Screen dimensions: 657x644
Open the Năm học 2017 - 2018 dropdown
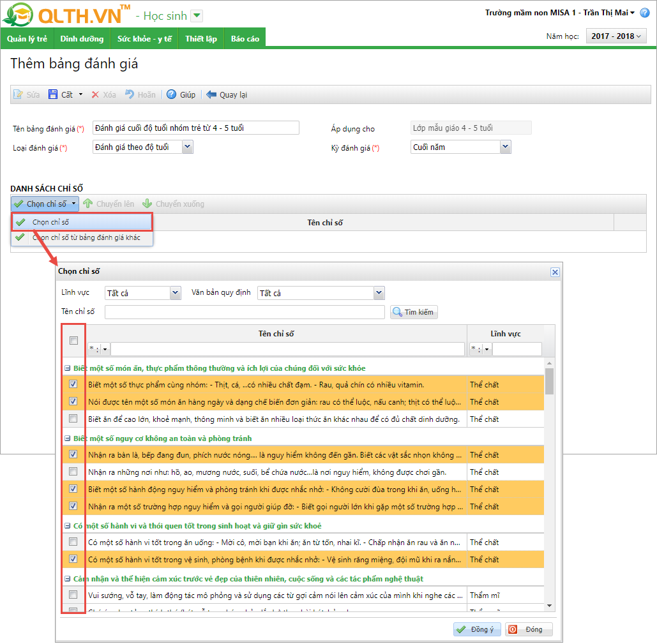[616, 36]
